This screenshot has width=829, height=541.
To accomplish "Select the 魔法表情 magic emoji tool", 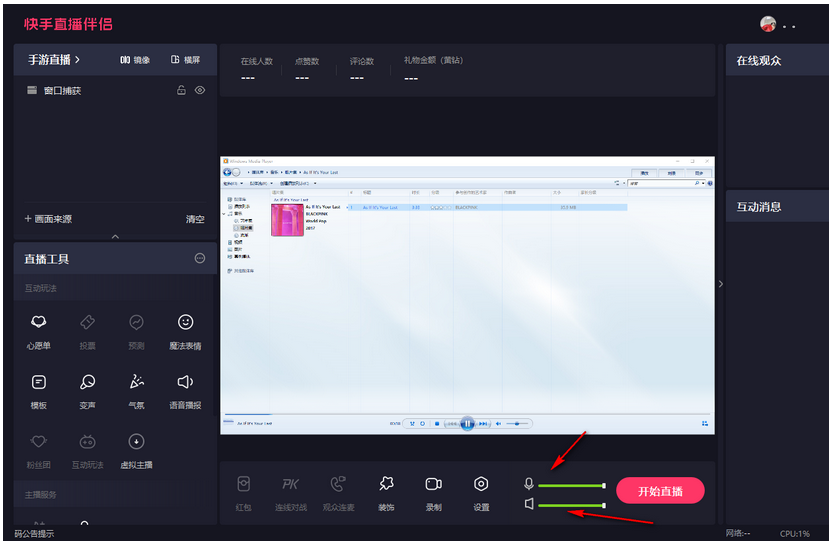I will (185, 329).
